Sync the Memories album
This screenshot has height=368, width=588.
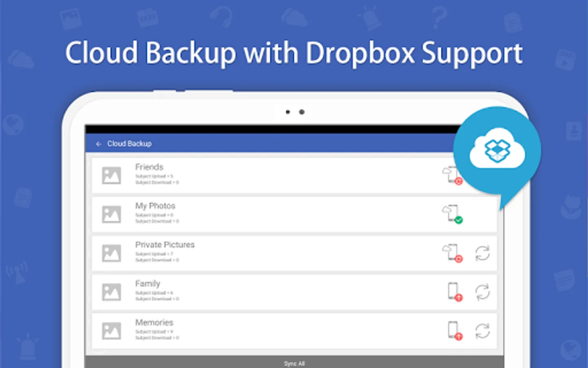(x=482, y=331)
